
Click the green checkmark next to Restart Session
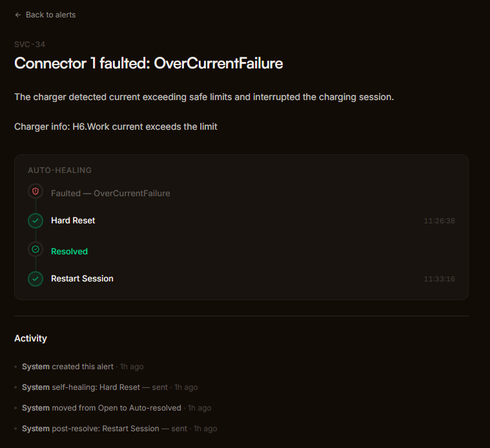pos(36,279)
